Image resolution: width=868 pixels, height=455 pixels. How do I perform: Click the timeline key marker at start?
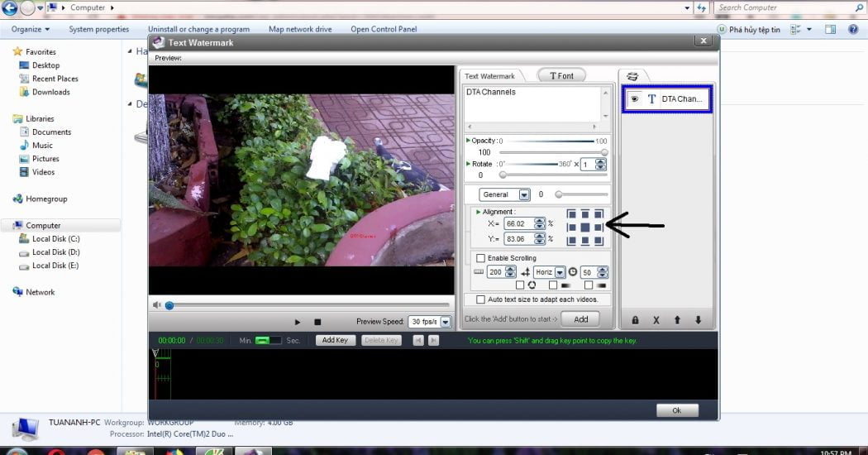pyautogui.click(x=155, y=353)
